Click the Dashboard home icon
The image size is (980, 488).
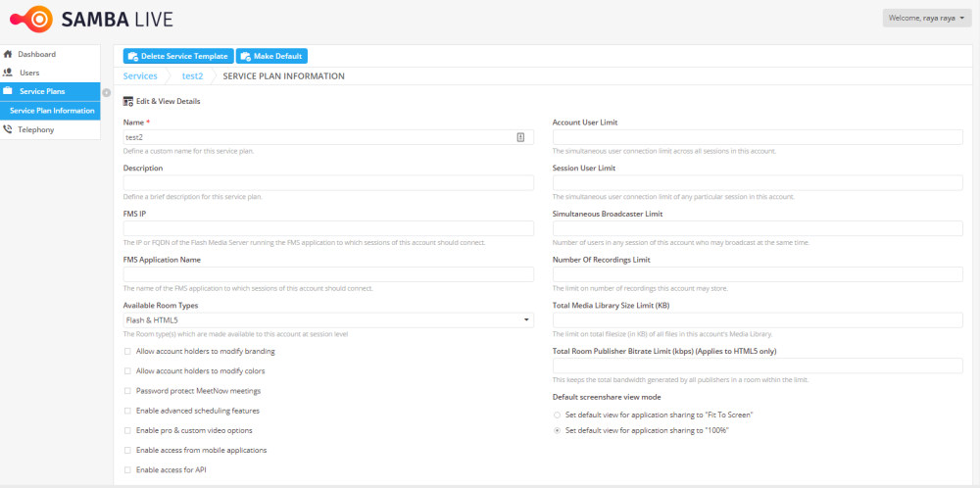(x=8, y=54)
